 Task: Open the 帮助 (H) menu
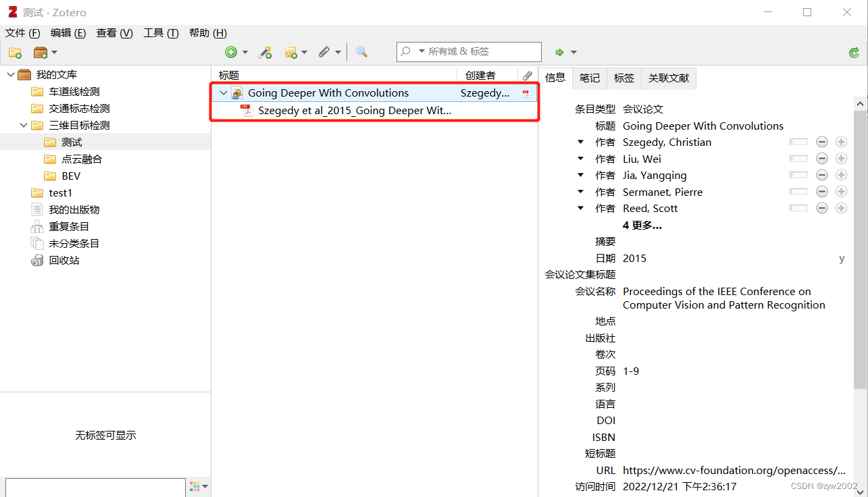tap(208, 33)
